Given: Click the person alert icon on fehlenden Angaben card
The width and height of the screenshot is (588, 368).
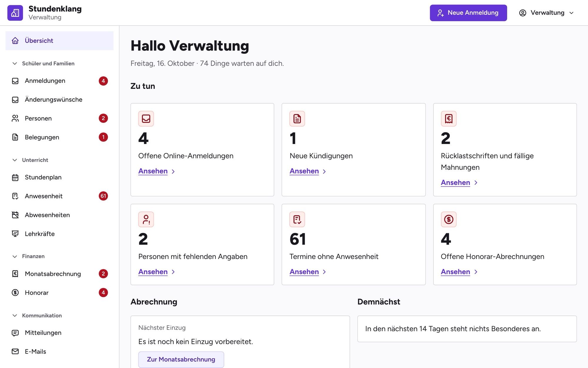Looking at the screenshot, I should [146, 219].
